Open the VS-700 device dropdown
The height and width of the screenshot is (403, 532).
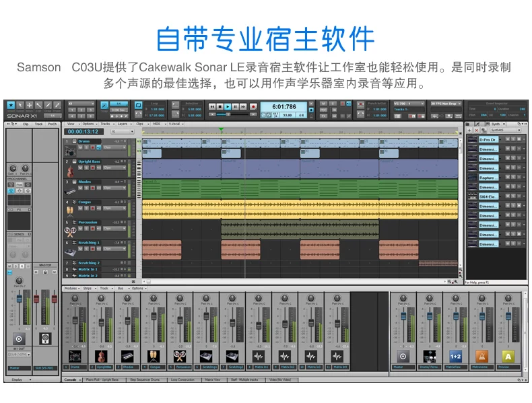click(x=409, y=104)
